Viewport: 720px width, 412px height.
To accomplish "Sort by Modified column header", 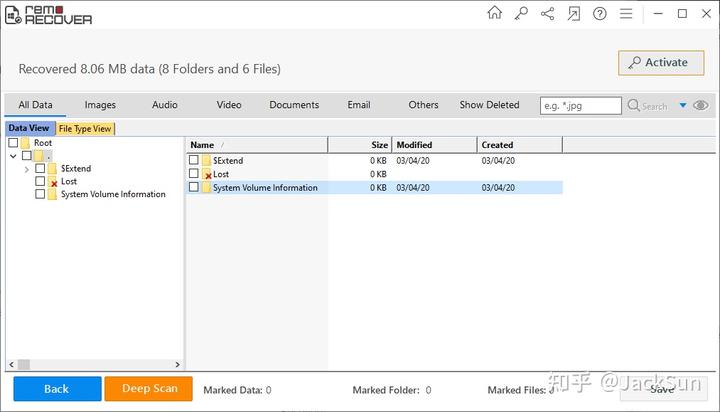I will click(434, 145).
